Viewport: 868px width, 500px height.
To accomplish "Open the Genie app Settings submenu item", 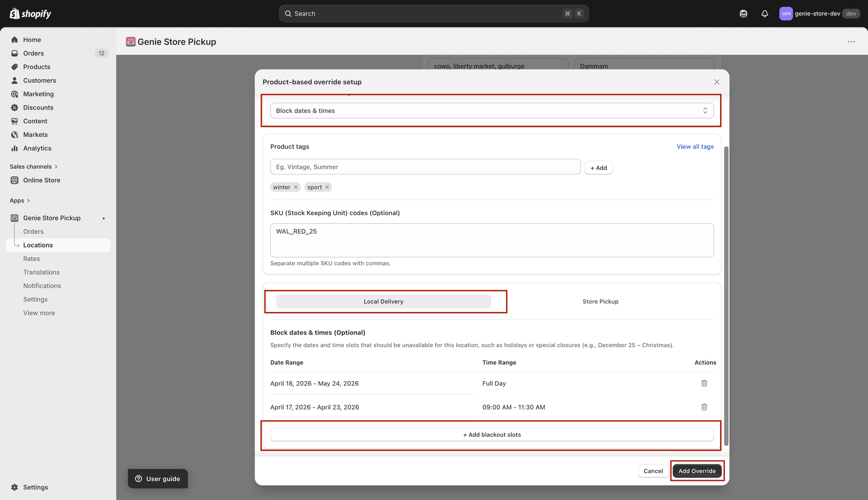I will (35, 299).
